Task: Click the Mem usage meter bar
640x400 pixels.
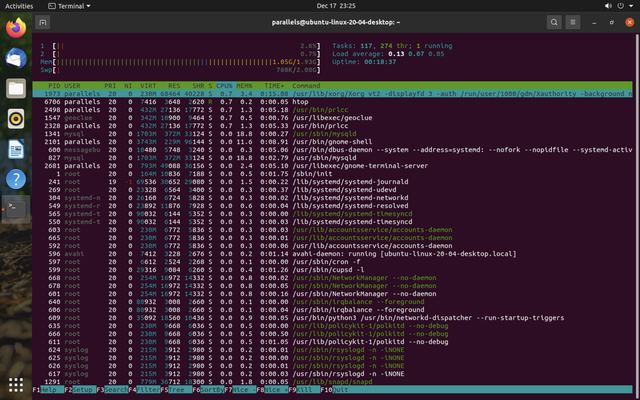Action: (x=180, y=62)
